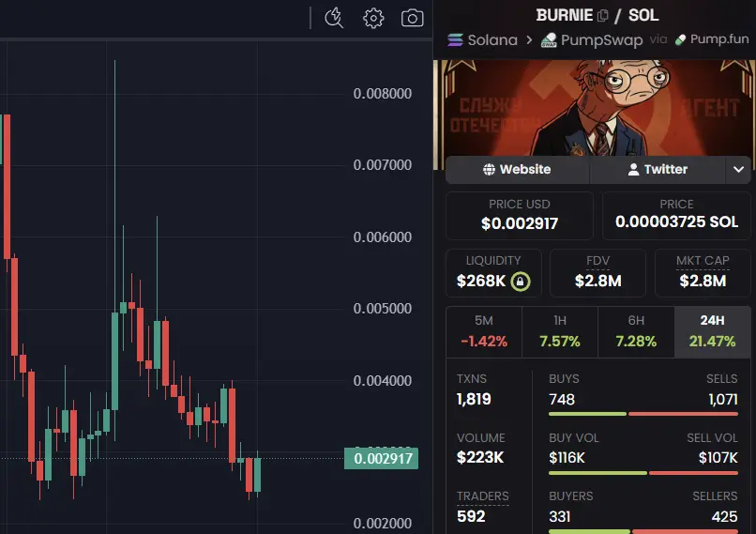The height and width of the screenshot is (534, 756).
Task: Expand more links chevron beside Twitter
Action: pyautogui.click(x=738, y=169)
